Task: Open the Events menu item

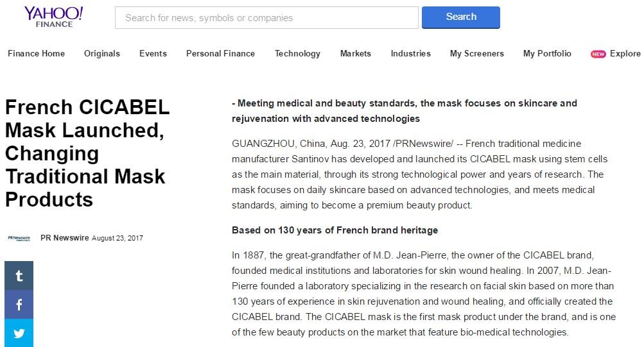Action: coord(153,54)
